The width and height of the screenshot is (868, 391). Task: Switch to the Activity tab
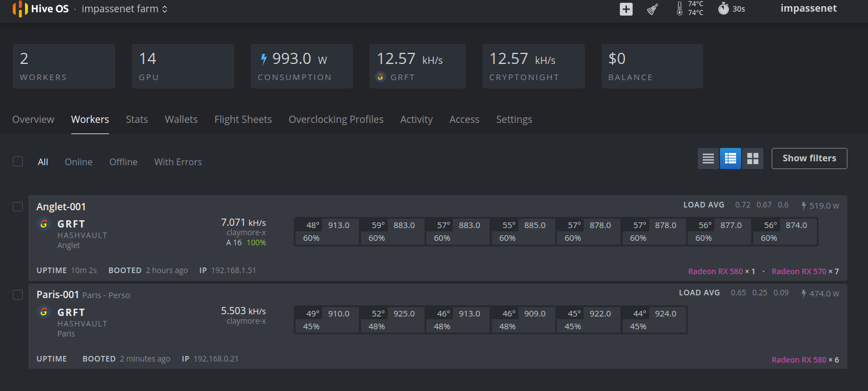[417, 120]
